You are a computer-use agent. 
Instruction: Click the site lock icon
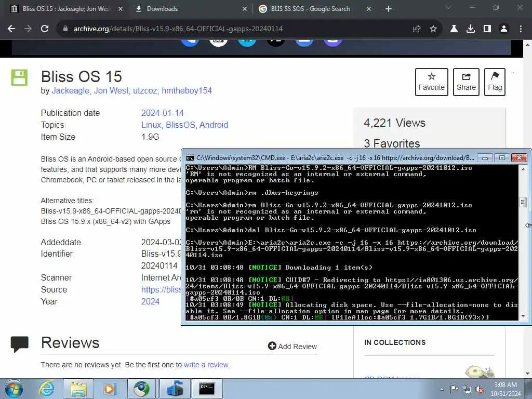pyautogui.click(x=65, y=29)
